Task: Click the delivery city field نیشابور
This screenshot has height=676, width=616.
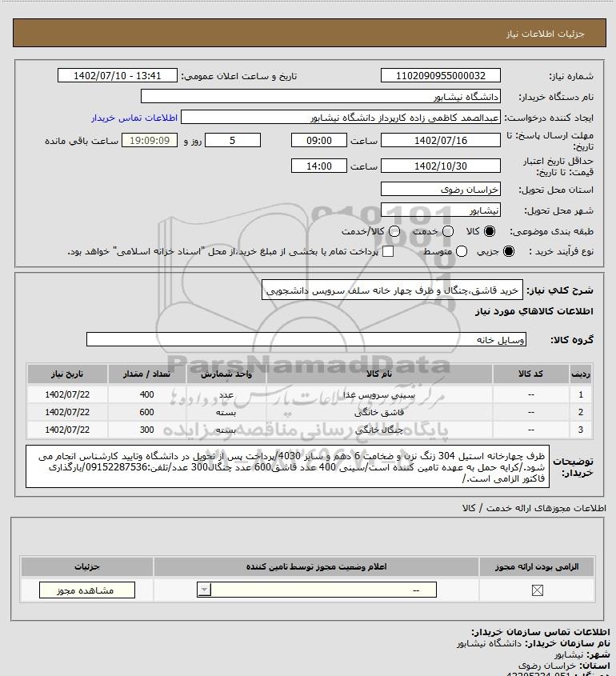Action: pos(441,210)
